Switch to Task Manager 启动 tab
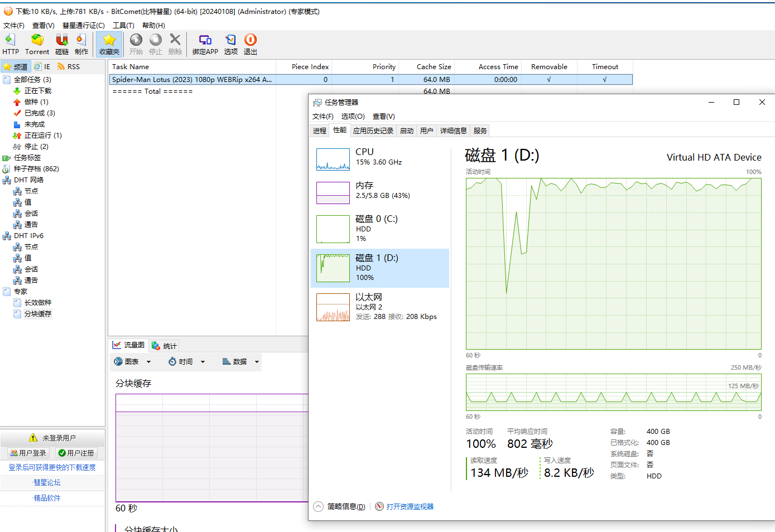This screenshot has height=532, width=775. coord(407,130)
